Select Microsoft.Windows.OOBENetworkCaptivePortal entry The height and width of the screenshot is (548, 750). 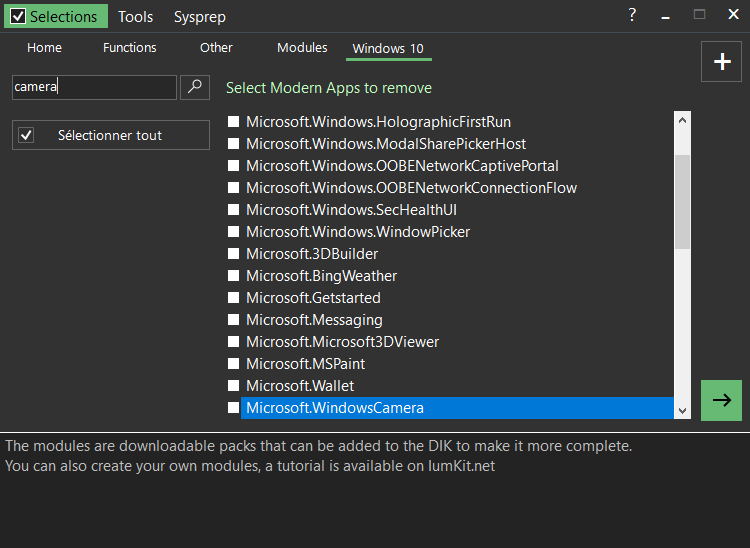pyautogui.click(x=402, y=166)
